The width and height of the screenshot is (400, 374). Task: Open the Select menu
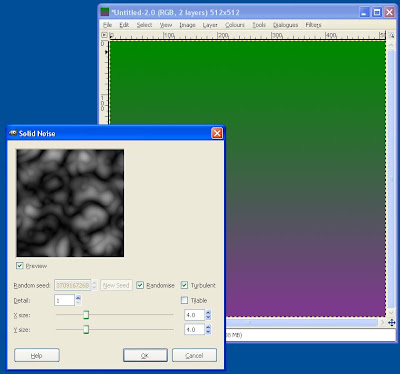point(144,25)
